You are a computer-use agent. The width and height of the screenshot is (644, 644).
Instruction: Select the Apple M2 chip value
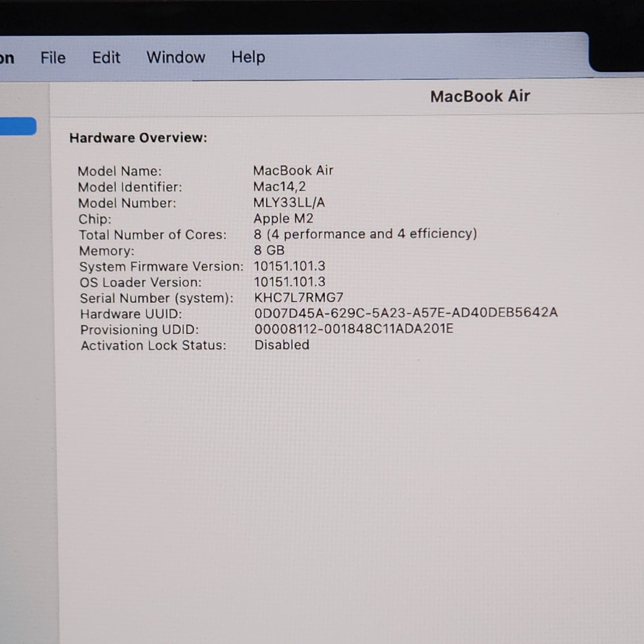pos(283,218)
